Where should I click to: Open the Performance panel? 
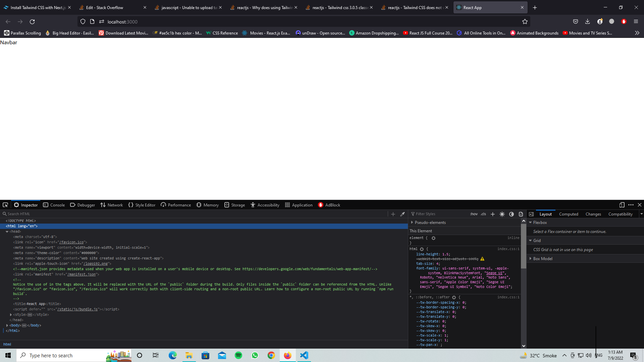click(176, 205)
